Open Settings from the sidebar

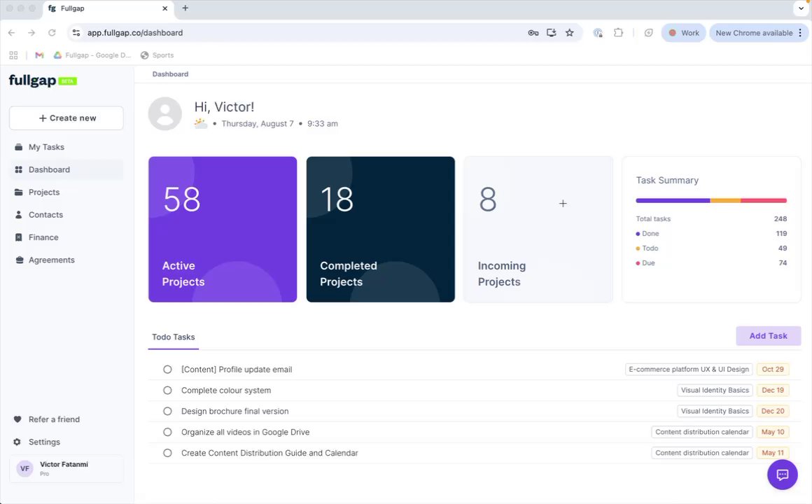pos(44,442)
